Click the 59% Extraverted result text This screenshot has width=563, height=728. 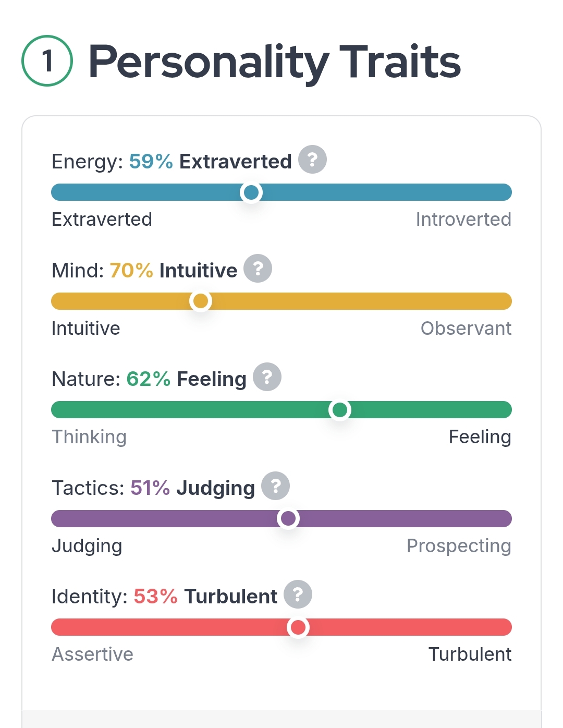[210, 162]
